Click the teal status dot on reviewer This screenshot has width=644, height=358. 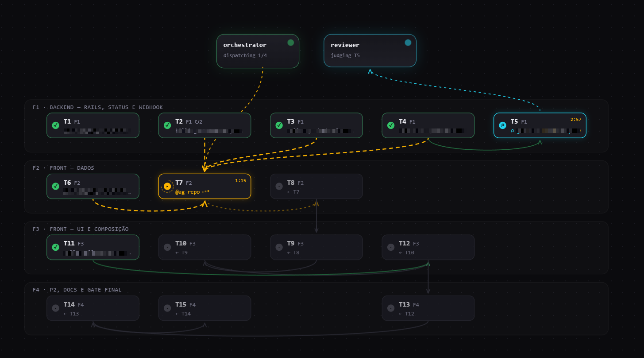click(408, 43)
